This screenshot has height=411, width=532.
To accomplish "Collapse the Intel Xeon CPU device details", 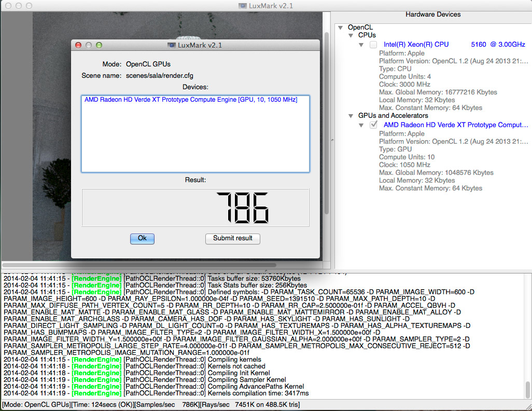I will point(361,45).
